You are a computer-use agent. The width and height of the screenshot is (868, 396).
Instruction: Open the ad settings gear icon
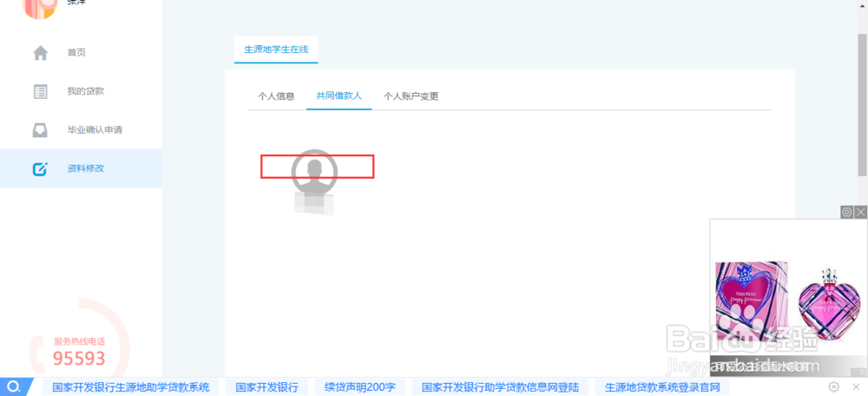tap(846, 212)
